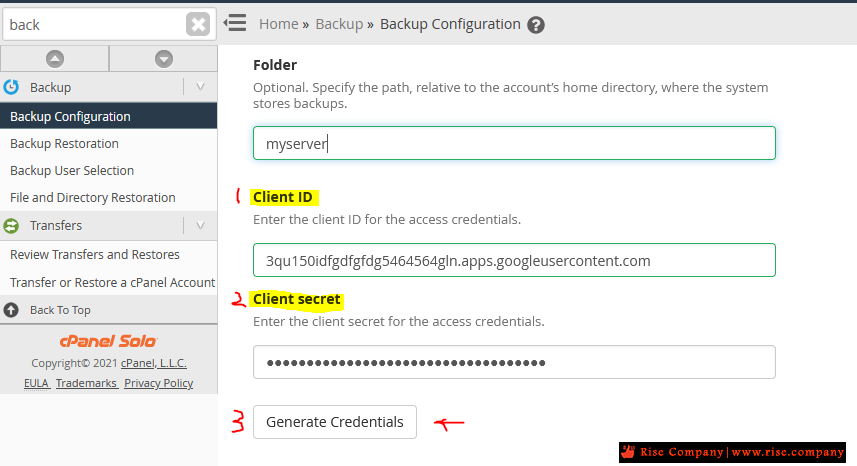Collapse the Transfers section chevron
Screen dimensions: 857x466
click(200, 226)
